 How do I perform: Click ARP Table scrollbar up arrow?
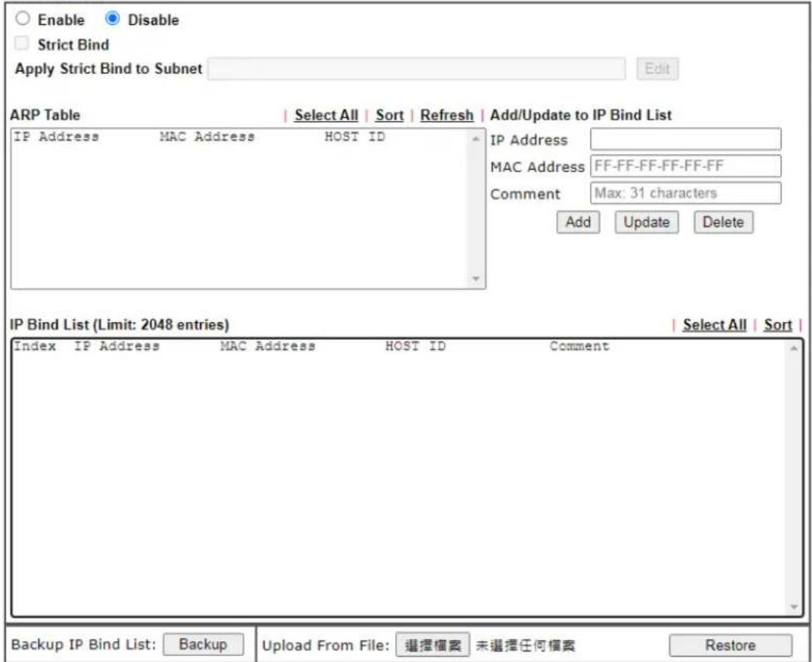(475, 138)
